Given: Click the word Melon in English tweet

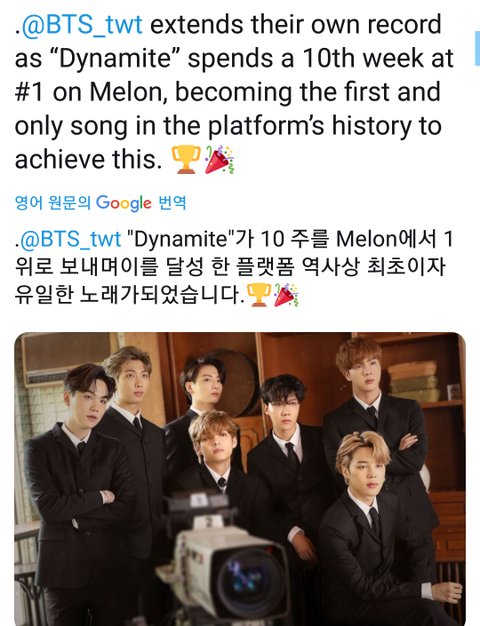Looking at the screenshot, I should [x=124, y=92].
